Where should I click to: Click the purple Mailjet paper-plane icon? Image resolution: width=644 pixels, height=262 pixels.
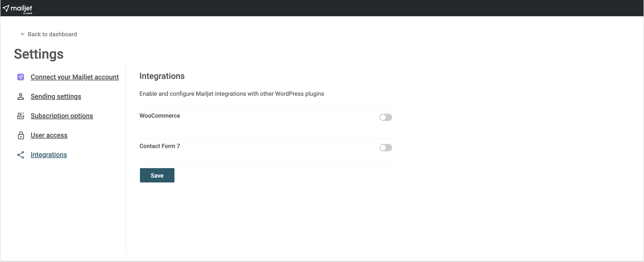(20, 77)
